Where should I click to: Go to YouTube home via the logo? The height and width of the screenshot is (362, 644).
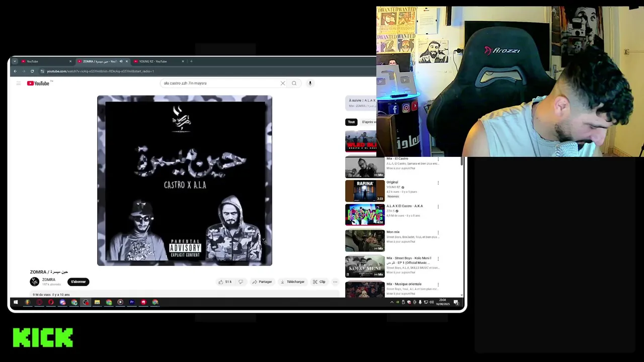click(x=38, y=83)
